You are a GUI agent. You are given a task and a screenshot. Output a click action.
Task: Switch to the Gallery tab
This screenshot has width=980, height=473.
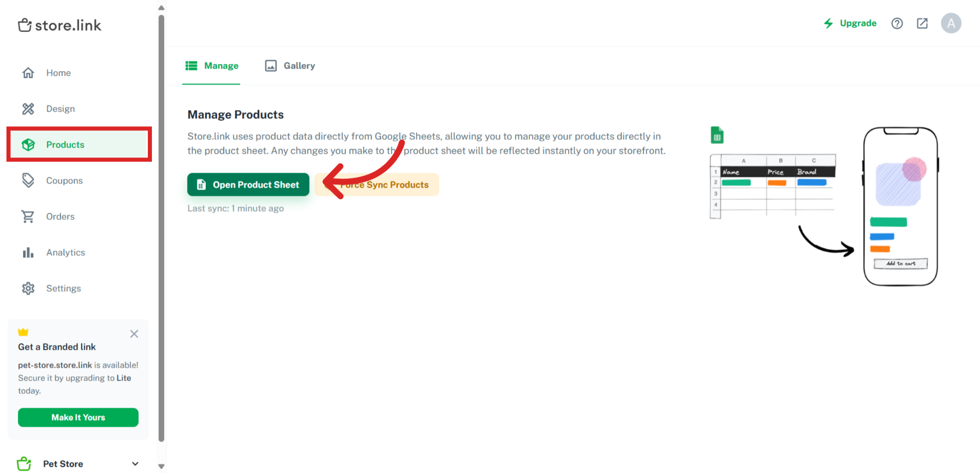point(290,65)
